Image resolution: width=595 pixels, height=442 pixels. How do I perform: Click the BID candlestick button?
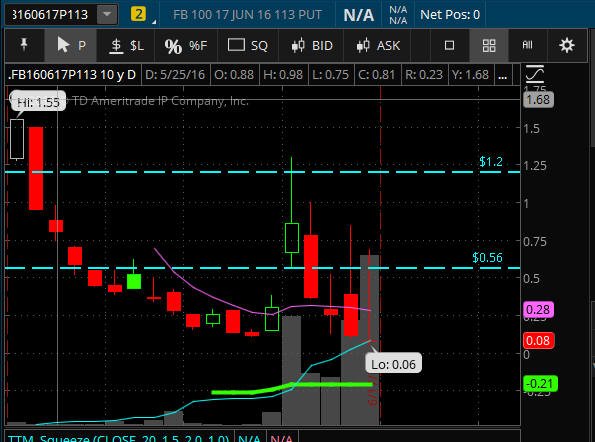click(312, 46)
